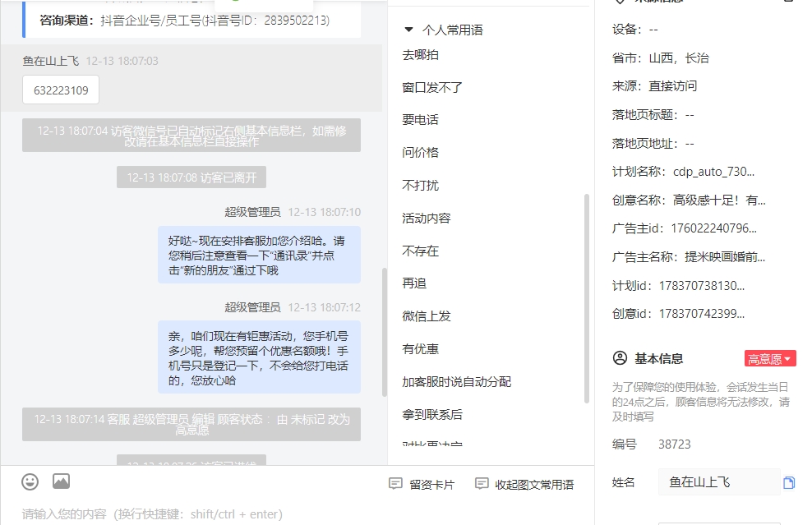The image size is (812, 525).
Task: Select the visitor message 632223109
Action: (x=61, y=90)
